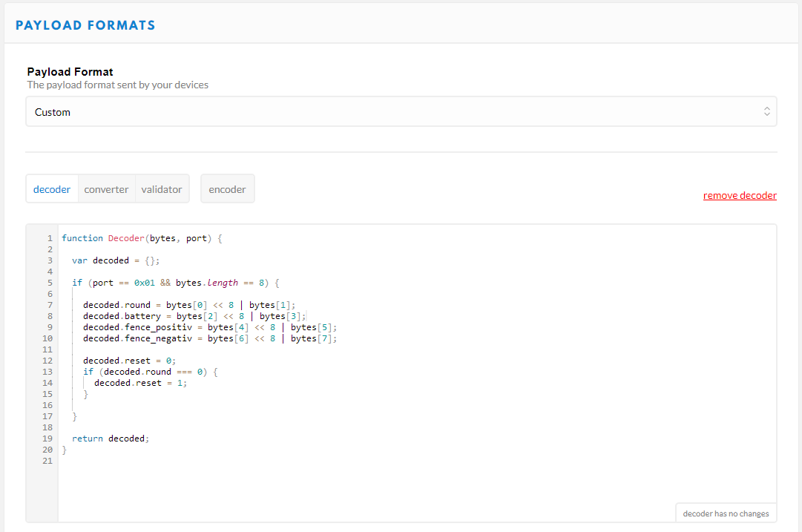This screenshot has height=532, width=802.
Task: Switch to the decoder tab
Action: coord(52,189)
